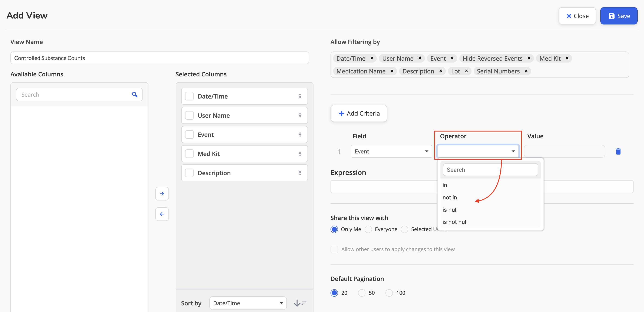
Task: Remove the Event filter tag
Action: (452, 58)
